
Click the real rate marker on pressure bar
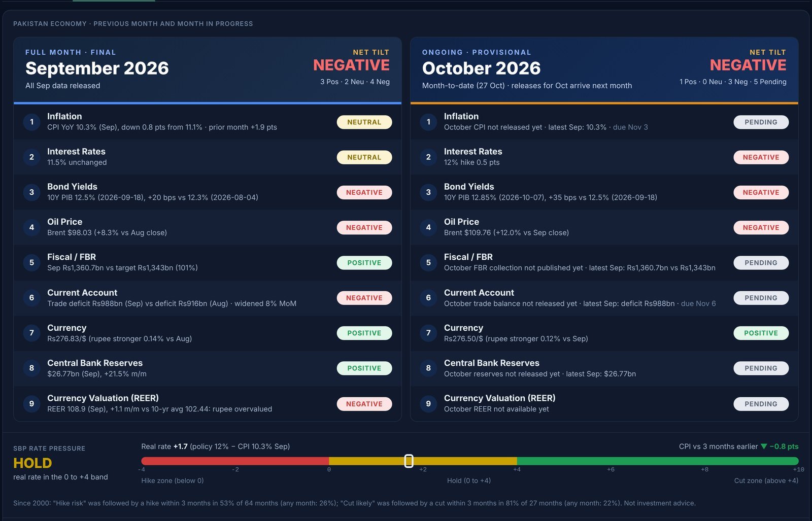point(409,461)
